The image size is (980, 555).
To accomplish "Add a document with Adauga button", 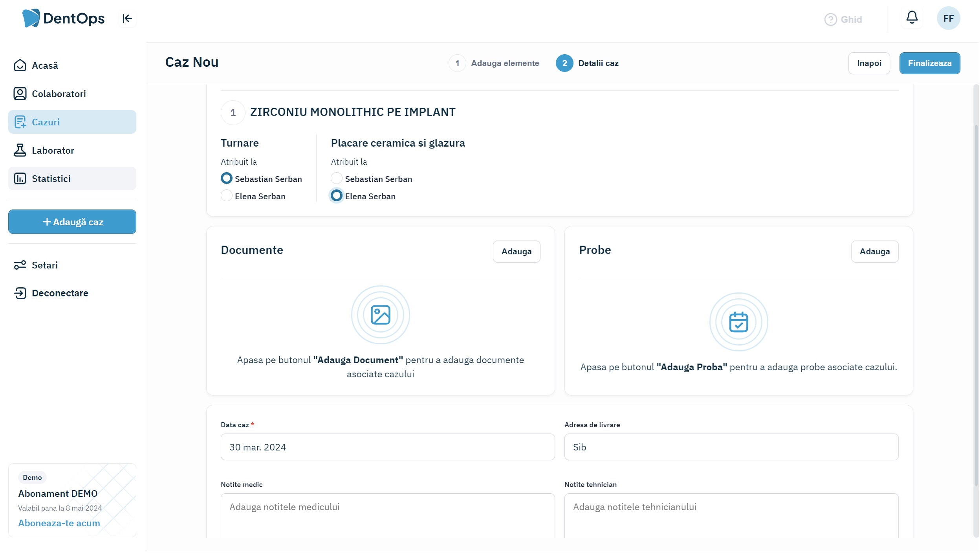I will pyautogui.click(x=516, y=252).
